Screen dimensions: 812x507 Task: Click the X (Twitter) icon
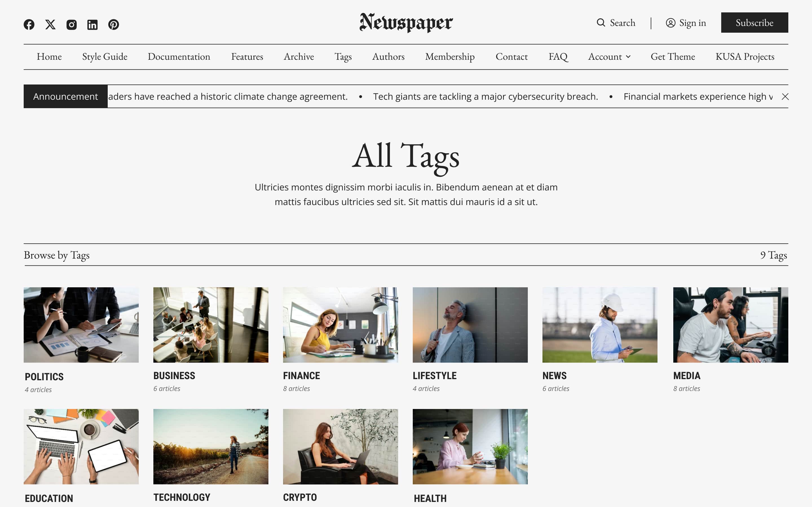[x=50, y=24]
